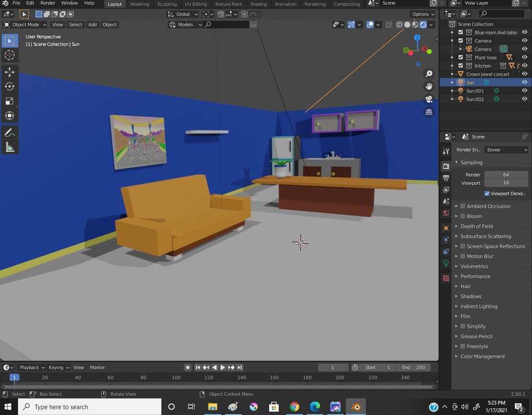Uncheck the Kitchen collection checkbox

point(460,66)
